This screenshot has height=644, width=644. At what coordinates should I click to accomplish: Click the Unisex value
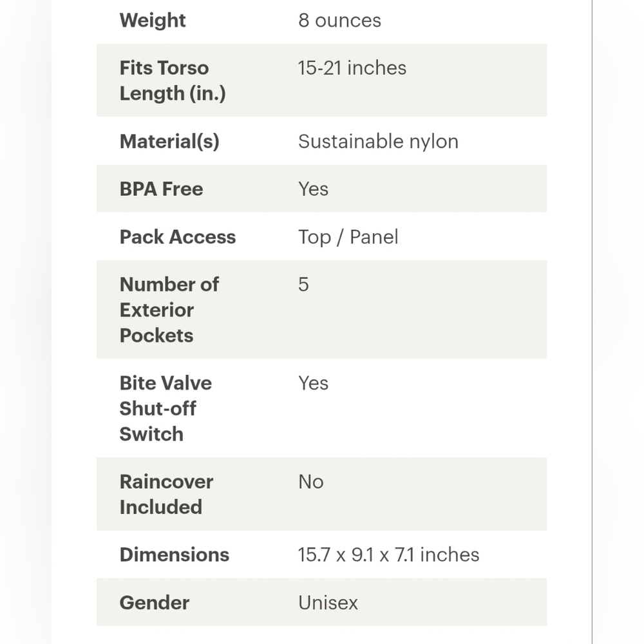tap(328, 603)
